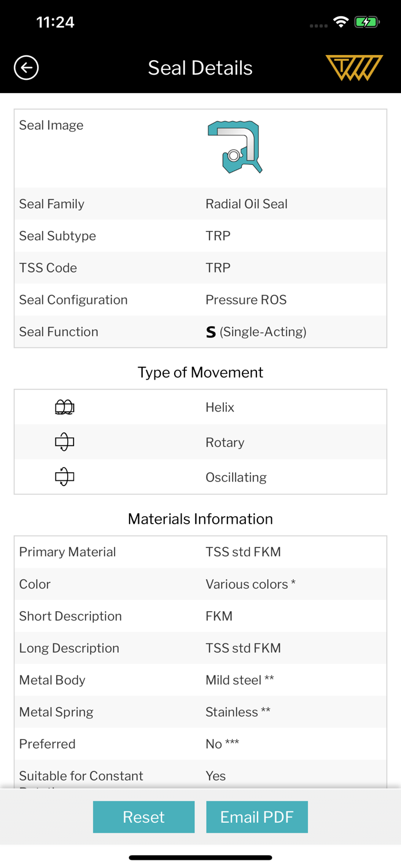
Task: Tap the Wi-Fi status icon
Action: (341, 22)
